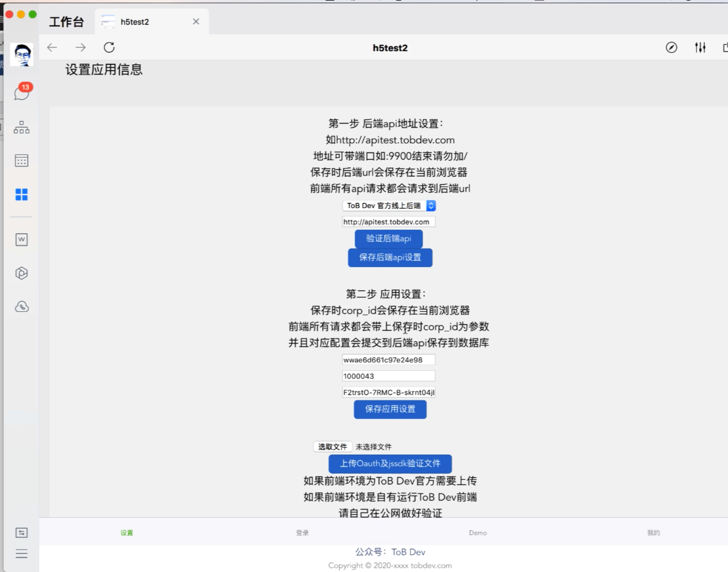This screenshot has width=728, height=572.
Task: Select the 我的 bottom tab
Action: 653,533
